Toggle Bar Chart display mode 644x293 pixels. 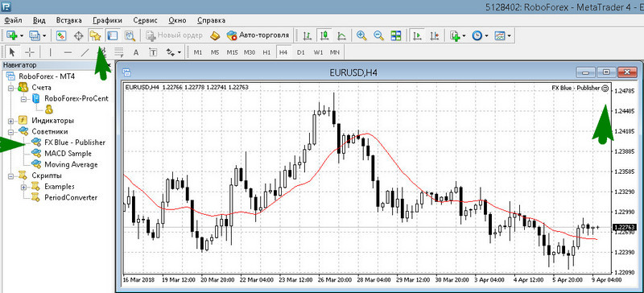click(x=307, y=35)
